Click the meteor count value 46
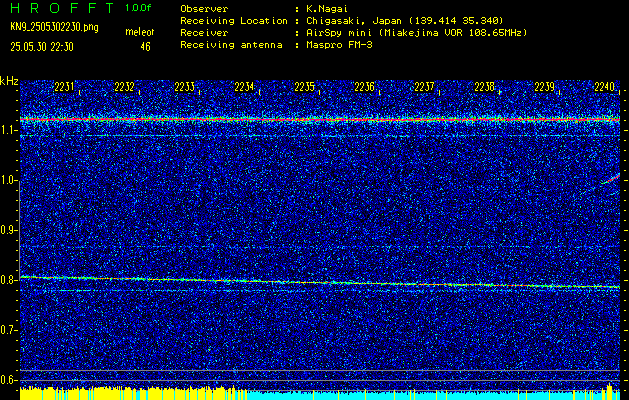 click(145, 47)
